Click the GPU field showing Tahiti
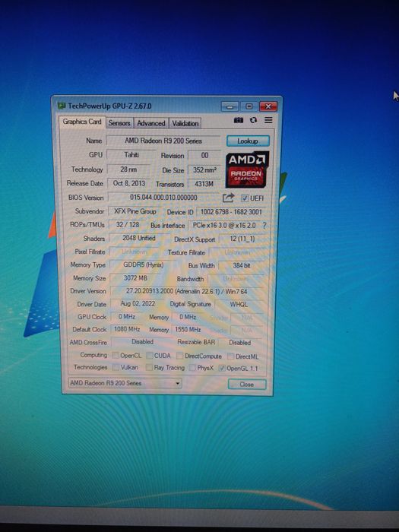399x532 pixels. pyautogui.click(x=131, y=155)
